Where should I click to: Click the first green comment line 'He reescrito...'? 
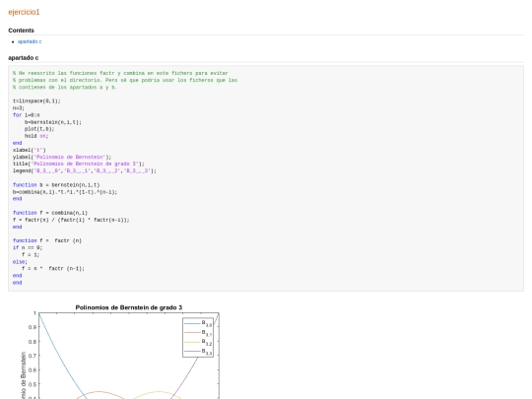point(120,73)
